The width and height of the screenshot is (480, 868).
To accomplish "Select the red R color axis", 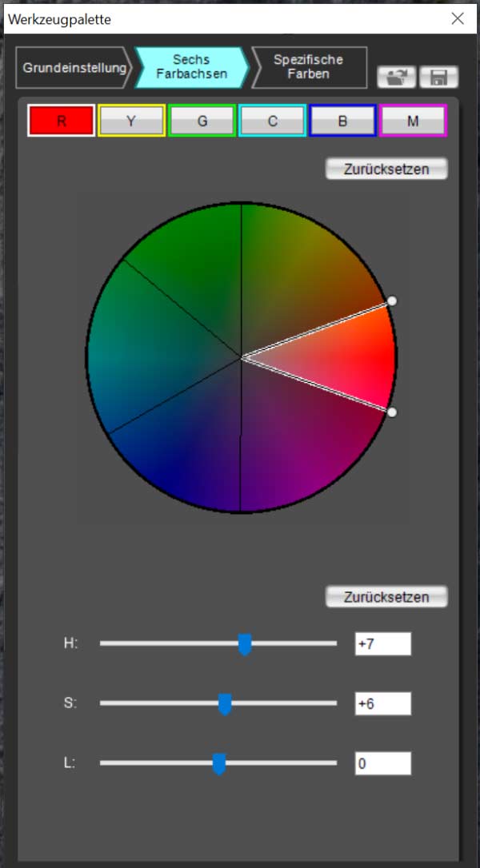I will (62, 121).
